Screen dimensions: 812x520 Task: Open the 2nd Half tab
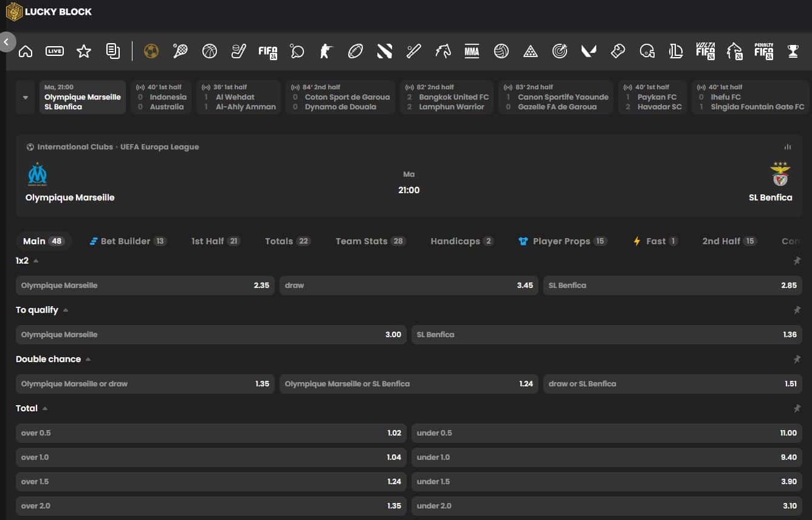click(729, 241)
